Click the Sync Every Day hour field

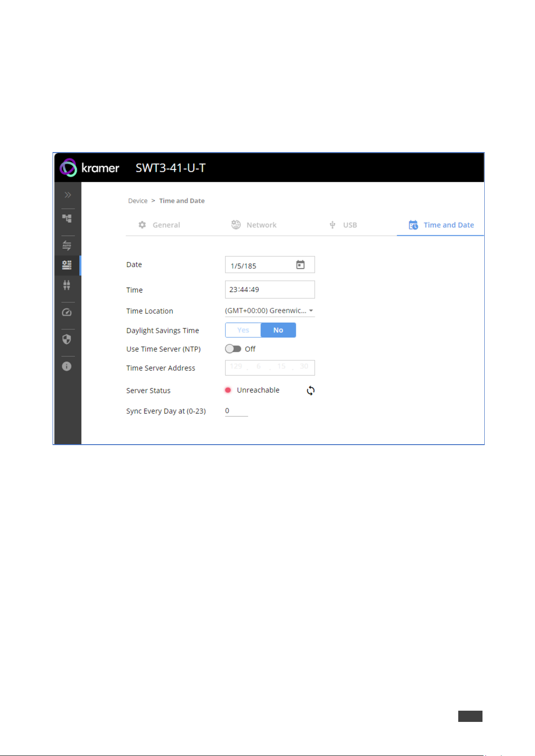(x=237, y=411)
